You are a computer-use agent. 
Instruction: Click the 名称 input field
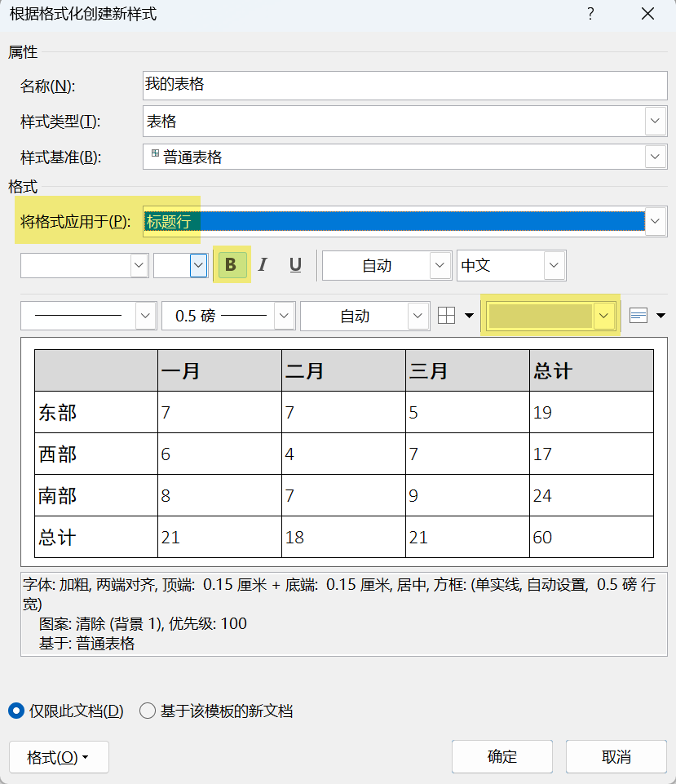(x=404, y=86)
